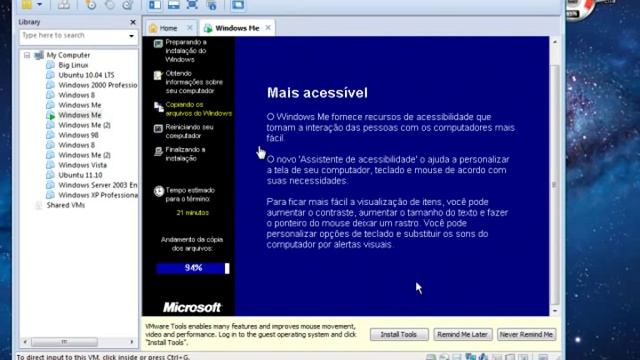Select Windows XP Professional VM

98,195
